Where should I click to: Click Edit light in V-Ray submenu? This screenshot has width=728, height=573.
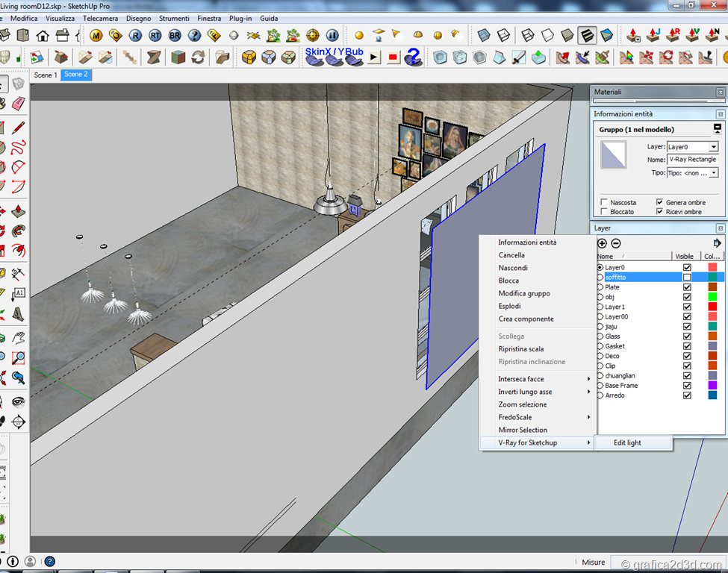(x=627, y=442)
